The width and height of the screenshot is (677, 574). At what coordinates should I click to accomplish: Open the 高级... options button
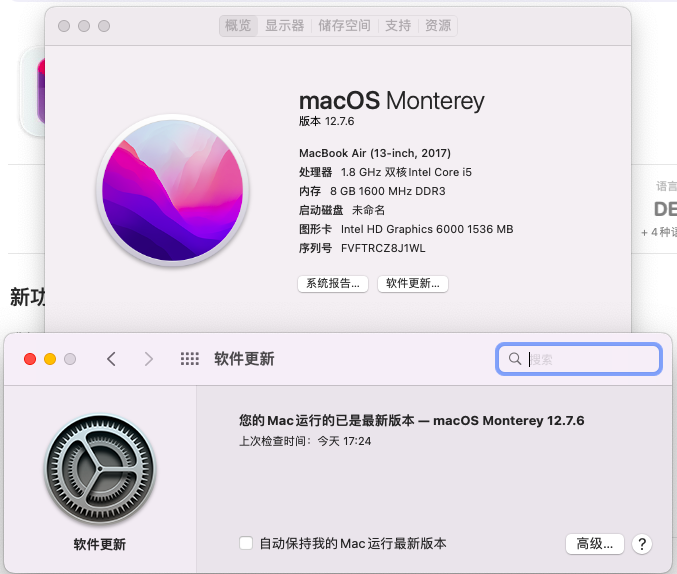tap(595, 544)
